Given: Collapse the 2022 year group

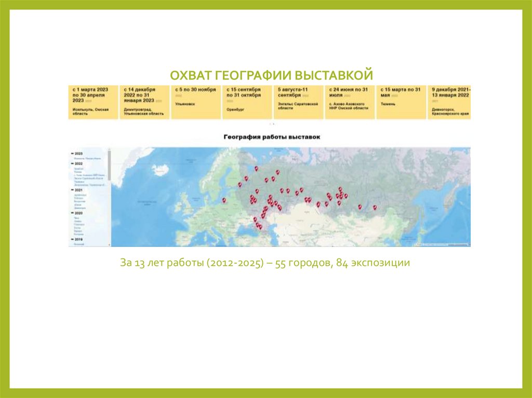Looking at the screenshot, I should point(72,164).
